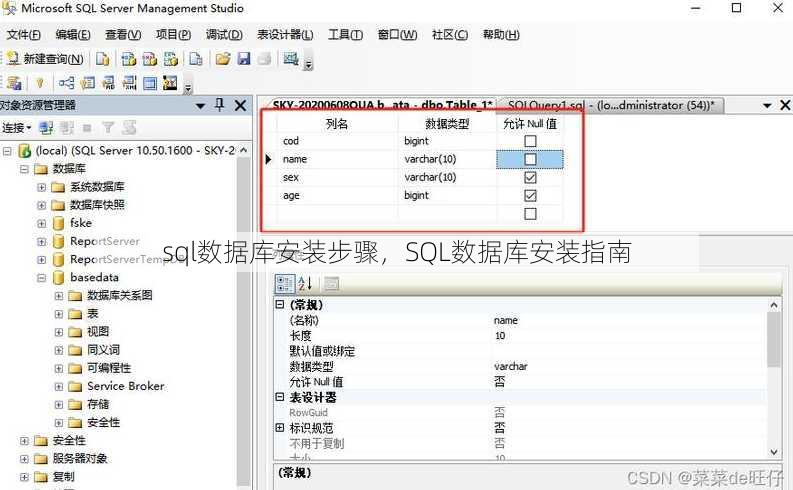Open the active document list dropdown arrow
Screen dimensions: 793x490
tap(767, 106)
